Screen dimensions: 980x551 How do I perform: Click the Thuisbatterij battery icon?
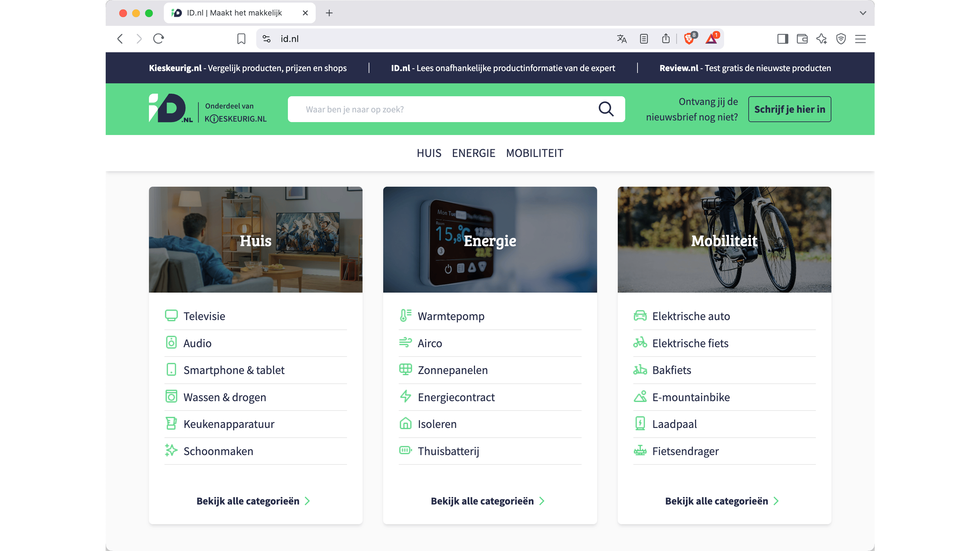[x=406, y=451]
